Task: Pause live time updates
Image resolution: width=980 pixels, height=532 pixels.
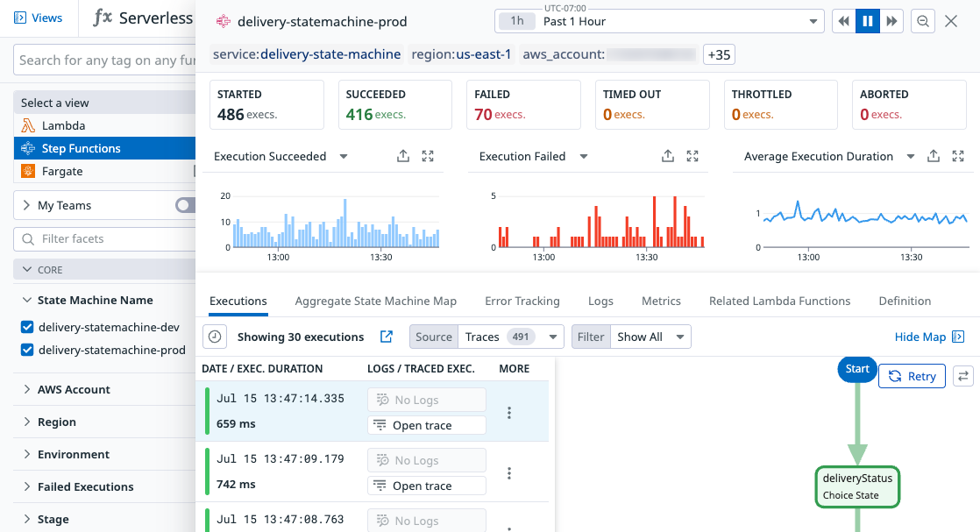Action: [x=868, y=21]
